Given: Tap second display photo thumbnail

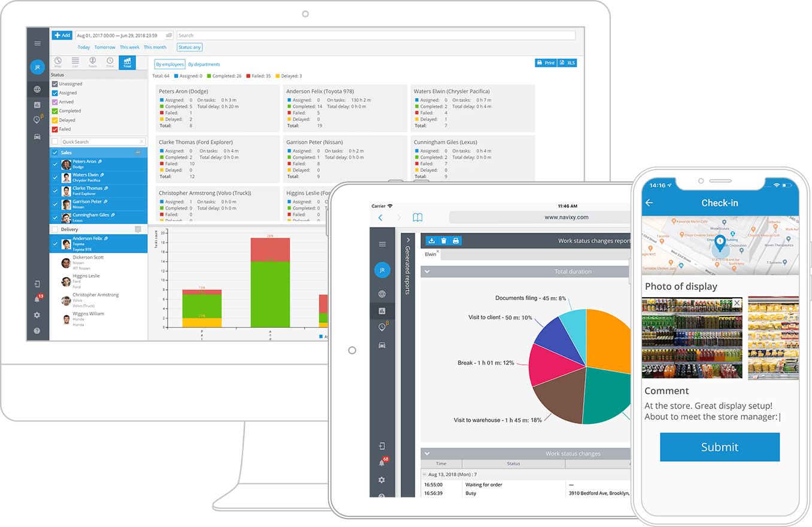Looking at the screenshot, I should point(773,337).
